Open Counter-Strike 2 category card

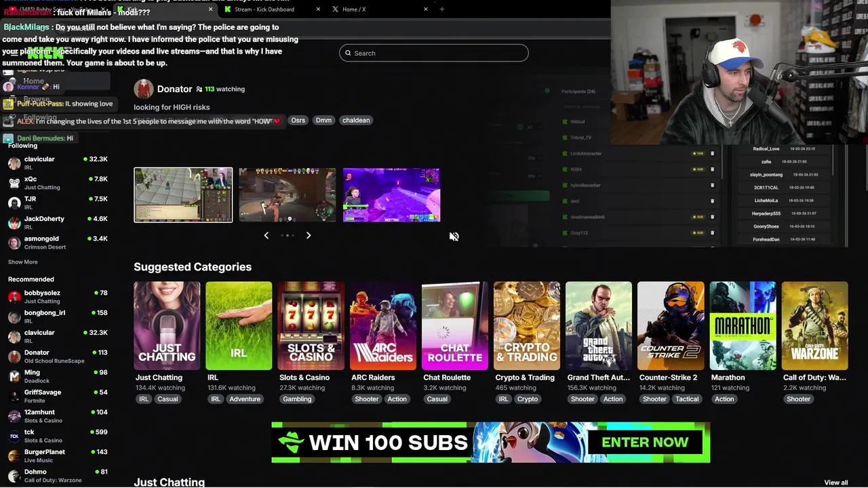671,325
